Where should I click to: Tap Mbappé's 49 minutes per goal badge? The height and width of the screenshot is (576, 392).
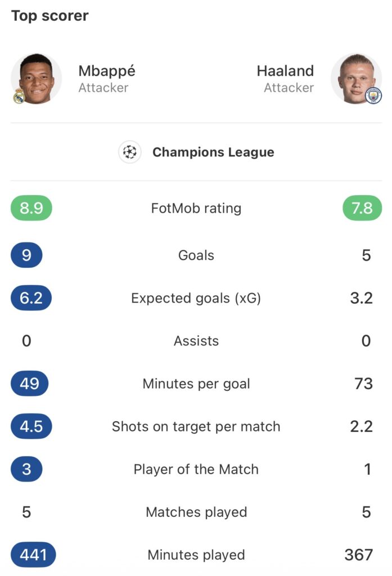click(x=29, y=384)
